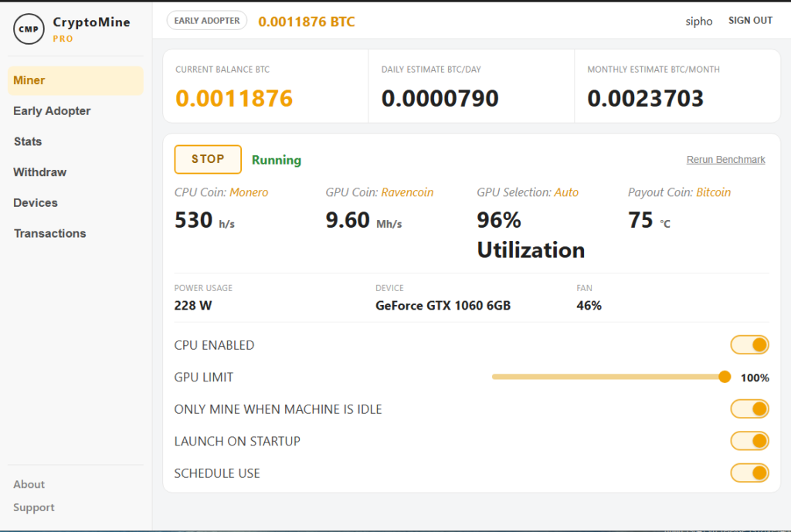Open the GPU Selection Auto option

pos(566,192)
